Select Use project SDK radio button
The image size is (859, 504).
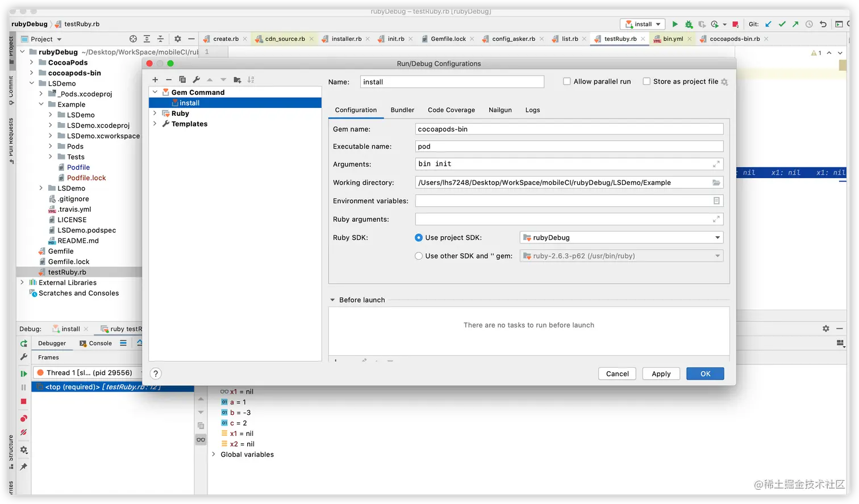[419, 238]
